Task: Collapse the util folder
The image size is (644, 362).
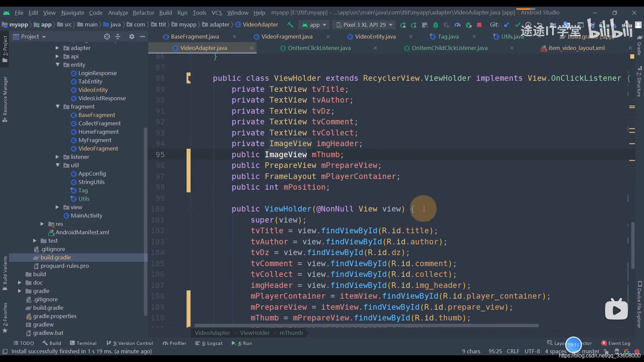Action: pyautogui.click(x=57, y=165)
